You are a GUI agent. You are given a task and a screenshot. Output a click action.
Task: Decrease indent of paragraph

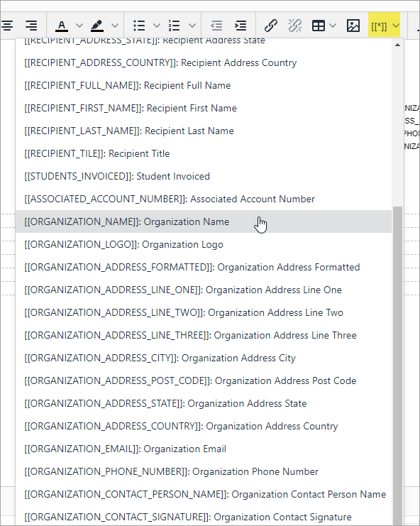click(x=216, y=26)
